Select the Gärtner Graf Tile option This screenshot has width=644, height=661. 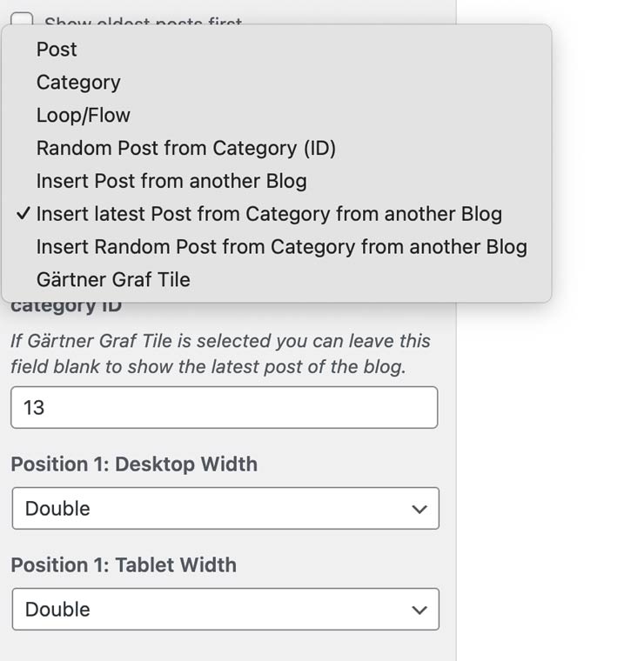113,280
